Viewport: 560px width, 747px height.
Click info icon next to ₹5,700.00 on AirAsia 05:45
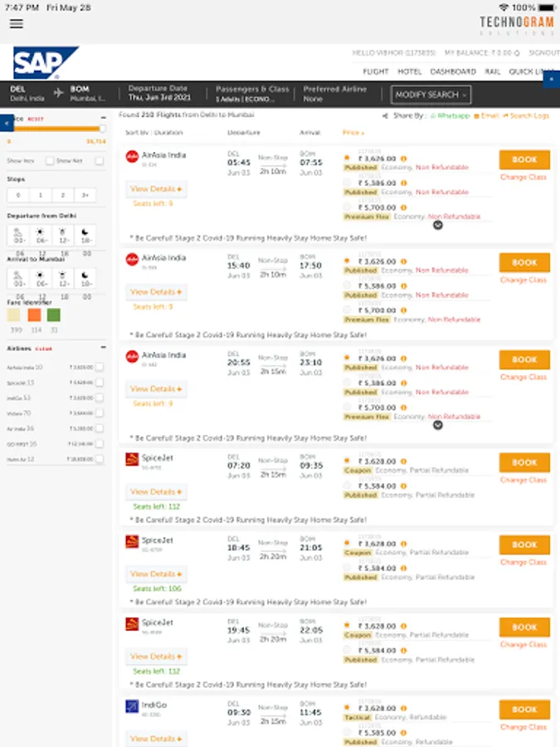point(404,207)
